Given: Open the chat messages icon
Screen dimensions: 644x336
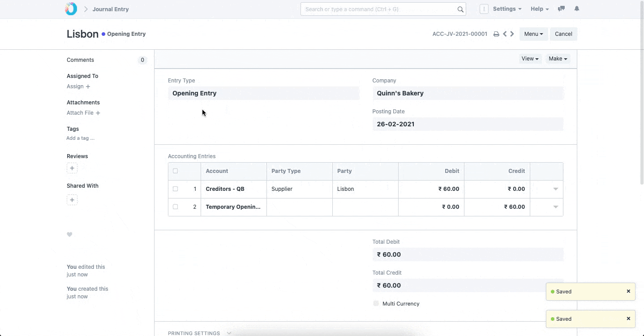Looking at the screenshot, I should 561,9.
